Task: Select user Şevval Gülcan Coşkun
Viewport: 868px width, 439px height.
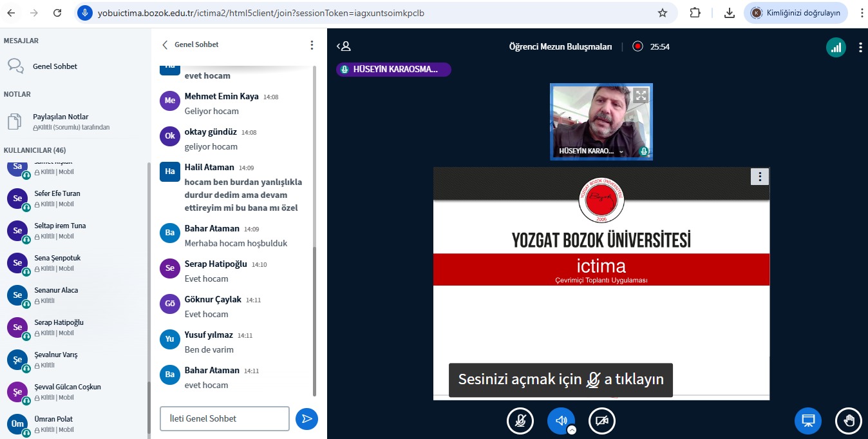Action: 75,391
